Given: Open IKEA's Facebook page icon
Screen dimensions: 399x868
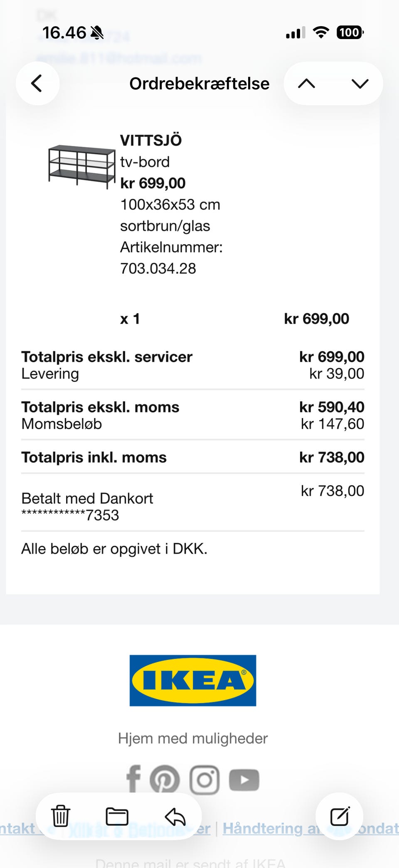Looking at the screenshot, I should [x=133, y=779].
